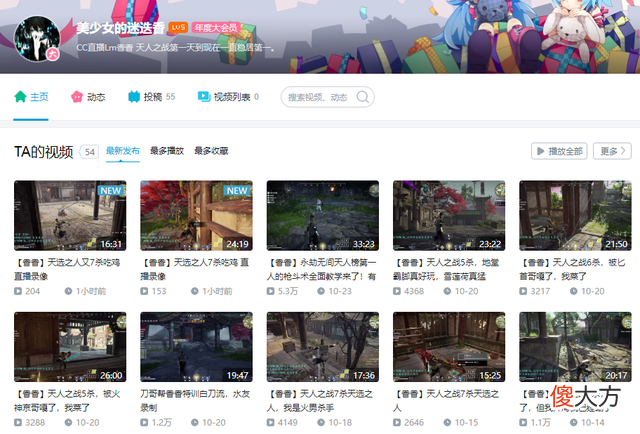The width and height of the screenshot is (640, 434).
Task: Click play count icon beside 3288
Action: [x=18, y=423]
